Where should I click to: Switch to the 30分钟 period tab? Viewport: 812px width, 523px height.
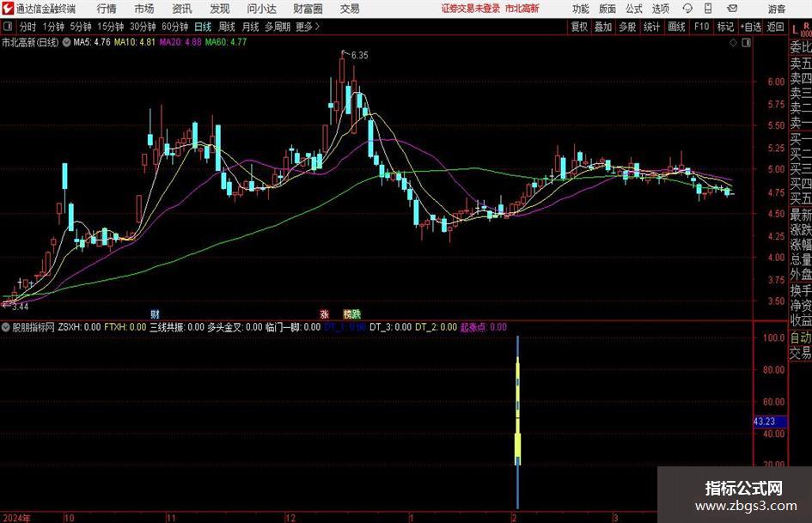[143, 27]
